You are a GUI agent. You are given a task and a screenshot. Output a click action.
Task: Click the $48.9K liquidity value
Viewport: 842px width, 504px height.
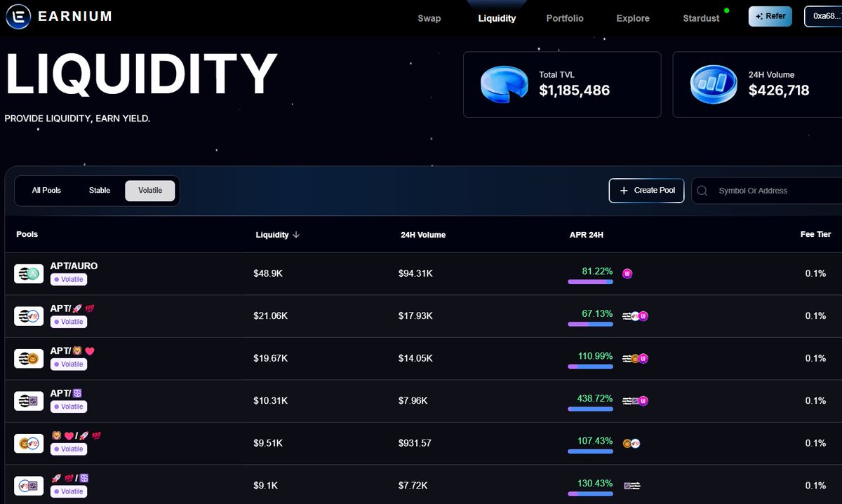268,273
